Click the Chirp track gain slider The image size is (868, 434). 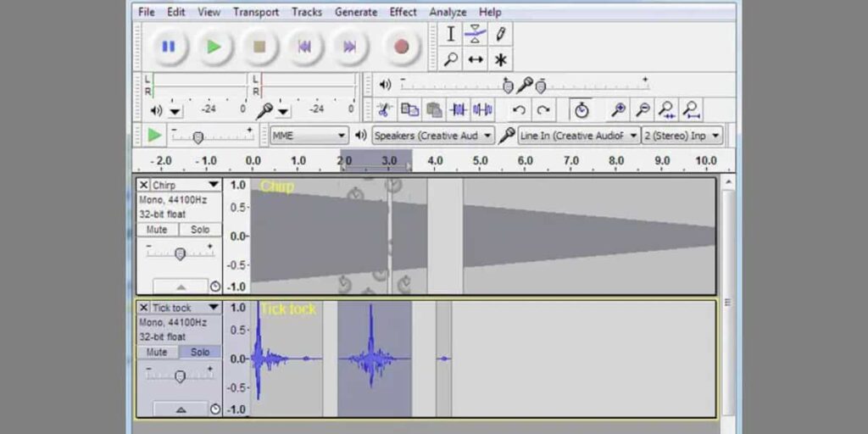pos(180,253)
